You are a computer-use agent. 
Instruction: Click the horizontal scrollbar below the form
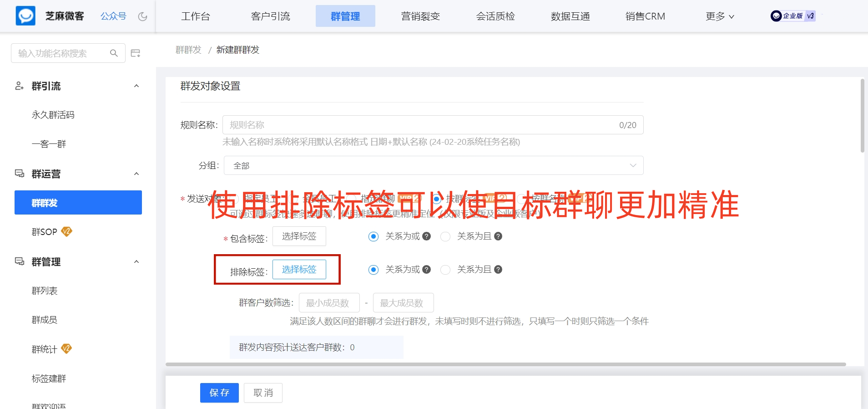pyautogui.click(x=505, y=364)
